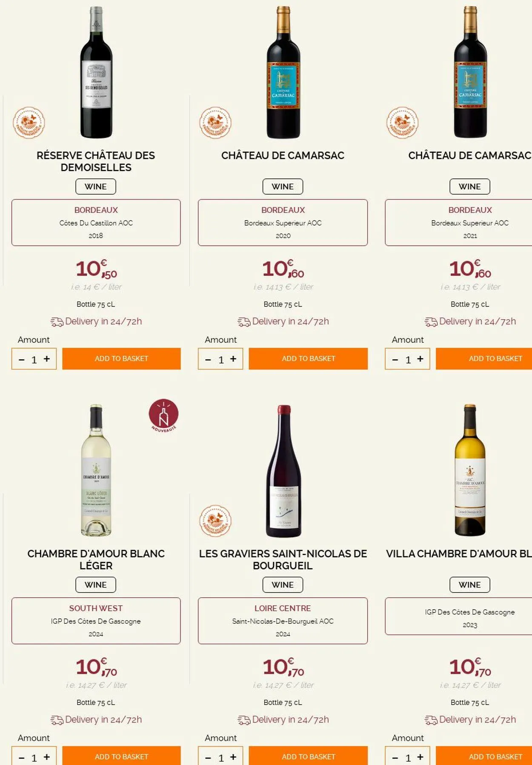Open the Château de Camarsac 2020 title link
Viewport: 532px width, 765px height.
(283, 155)
